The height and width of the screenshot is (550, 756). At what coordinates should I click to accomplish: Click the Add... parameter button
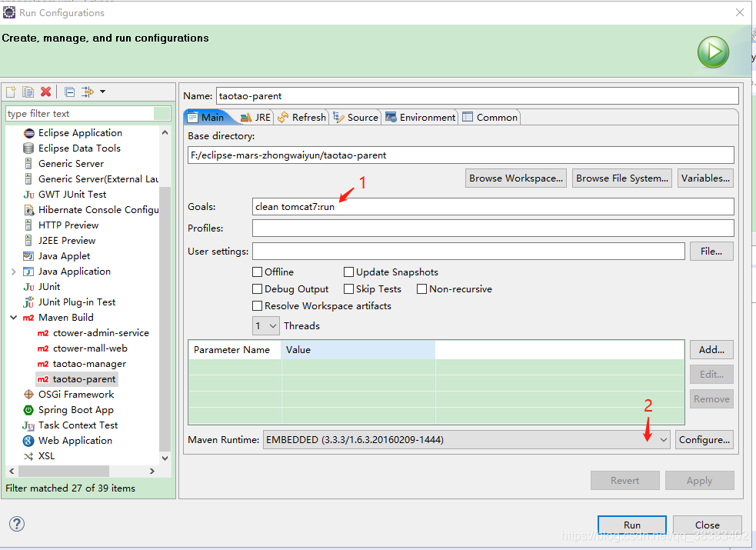point(711,349)
